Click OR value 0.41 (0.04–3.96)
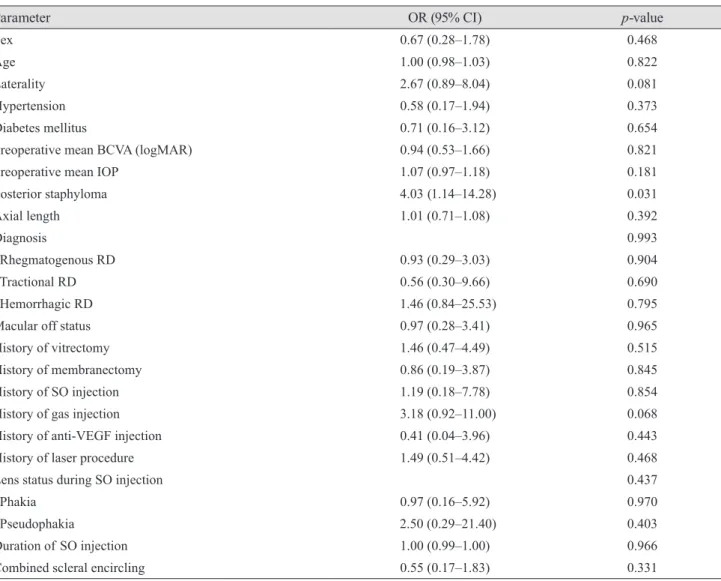 point(445,436)
